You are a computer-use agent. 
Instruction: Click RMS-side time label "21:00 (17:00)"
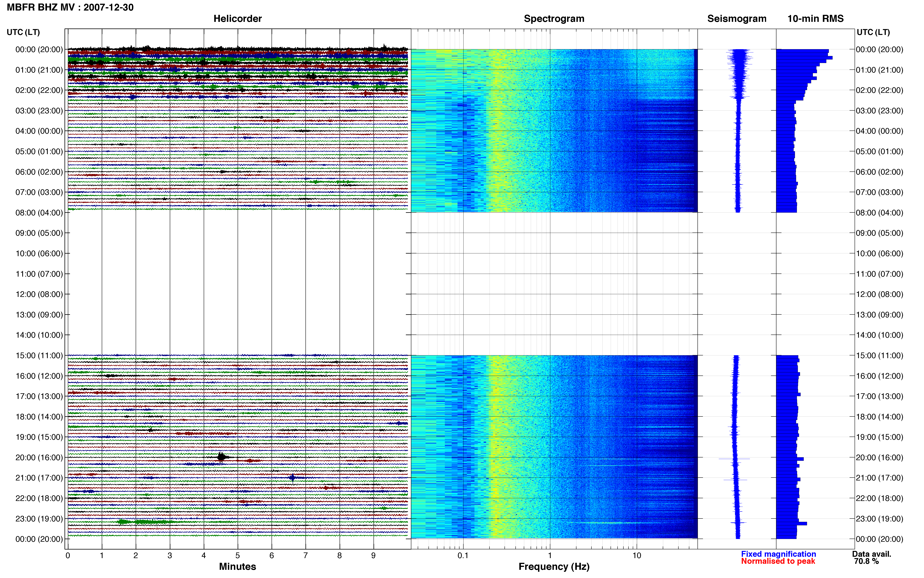(879, 478)
